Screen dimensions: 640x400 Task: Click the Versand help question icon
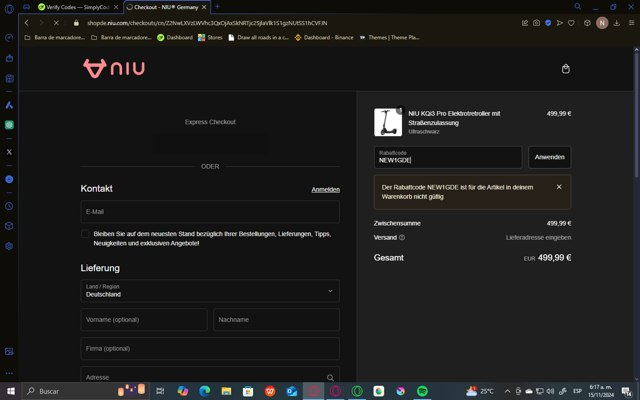tap(402, 238)
